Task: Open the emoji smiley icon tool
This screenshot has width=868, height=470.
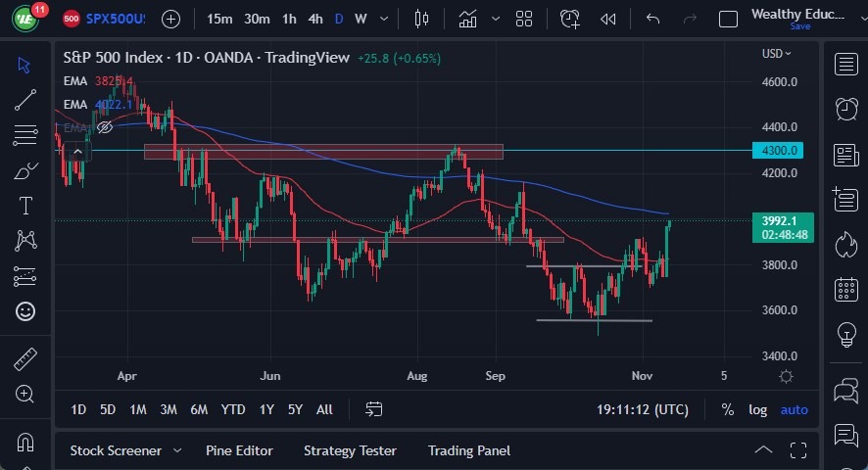Action: [25, 311]
